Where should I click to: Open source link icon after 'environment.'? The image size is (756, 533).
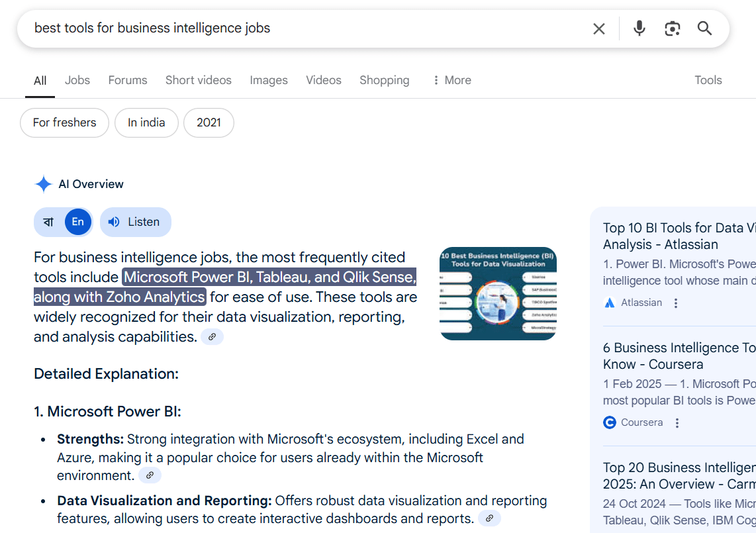point(150,475)
